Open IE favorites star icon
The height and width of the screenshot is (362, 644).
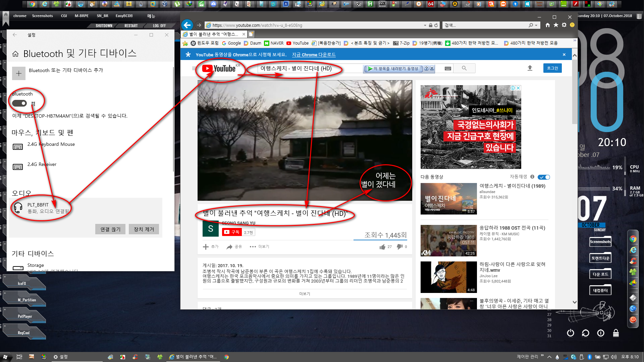[x=556, y=25]
